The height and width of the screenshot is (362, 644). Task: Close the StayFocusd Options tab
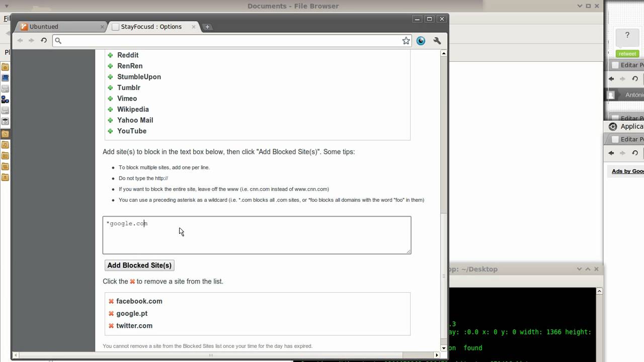click(193, 27)
